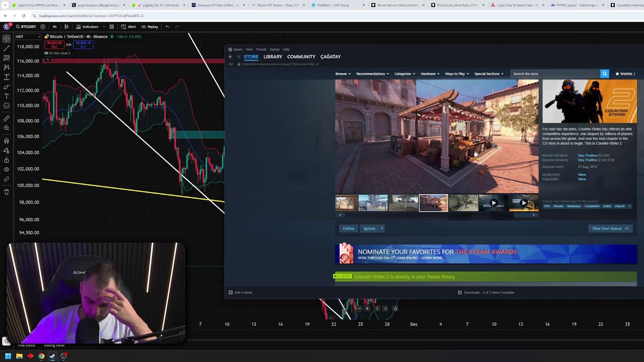644x362 pixels.
Task: Toggle hide all drawings eye icon
Action: point(7,170)
